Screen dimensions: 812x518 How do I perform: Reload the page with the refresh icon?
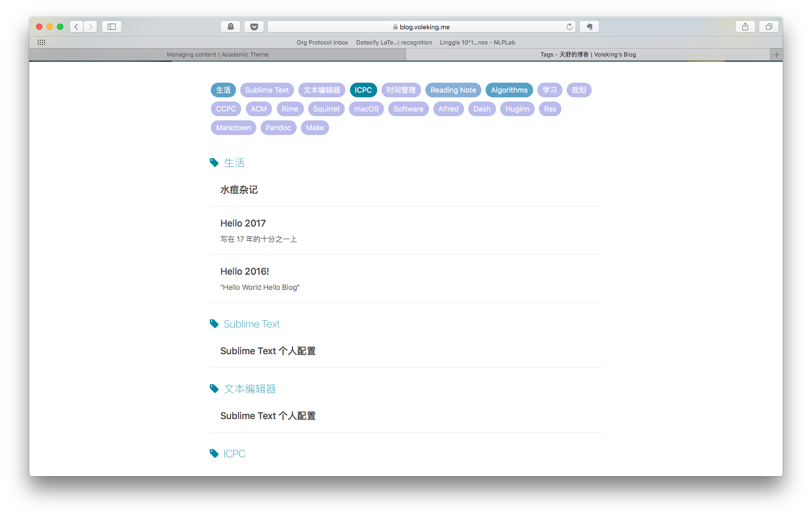569,26
